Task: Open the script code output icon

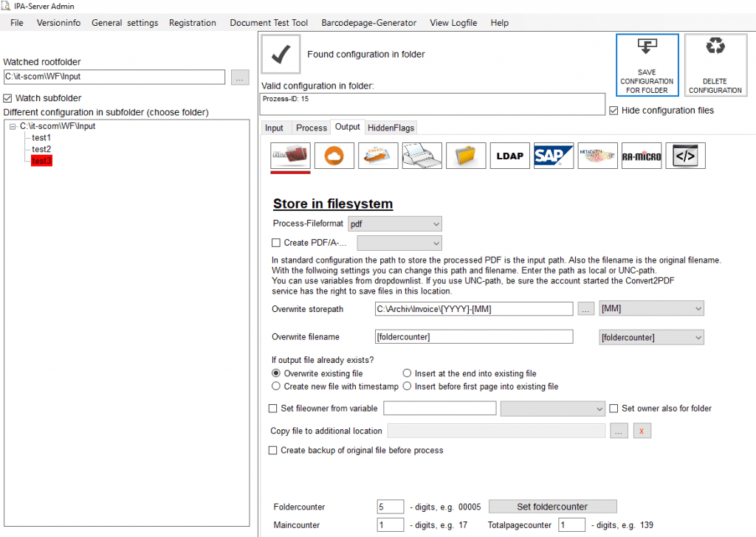Action: [685, 156]
